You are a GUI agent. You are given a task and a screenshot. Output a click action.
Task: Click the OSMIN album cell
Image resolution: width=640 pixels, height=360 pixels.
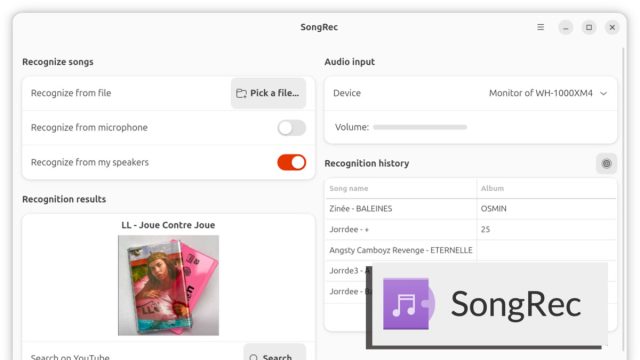[547, 209]
